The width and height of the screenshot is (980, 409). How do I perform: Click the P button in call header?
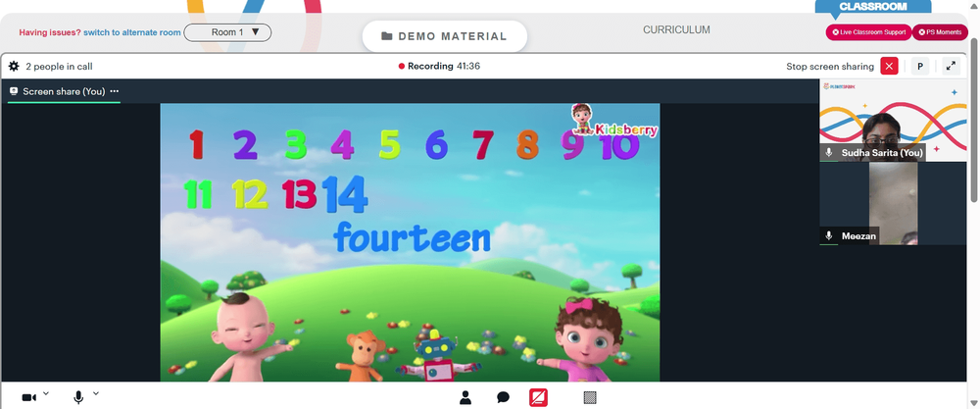click(920, 67)
